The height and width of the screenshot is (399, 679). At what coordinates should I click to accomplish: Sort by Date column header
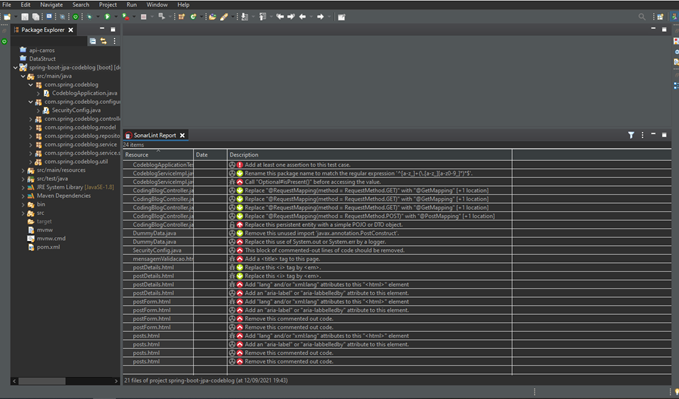coord(210,155)
